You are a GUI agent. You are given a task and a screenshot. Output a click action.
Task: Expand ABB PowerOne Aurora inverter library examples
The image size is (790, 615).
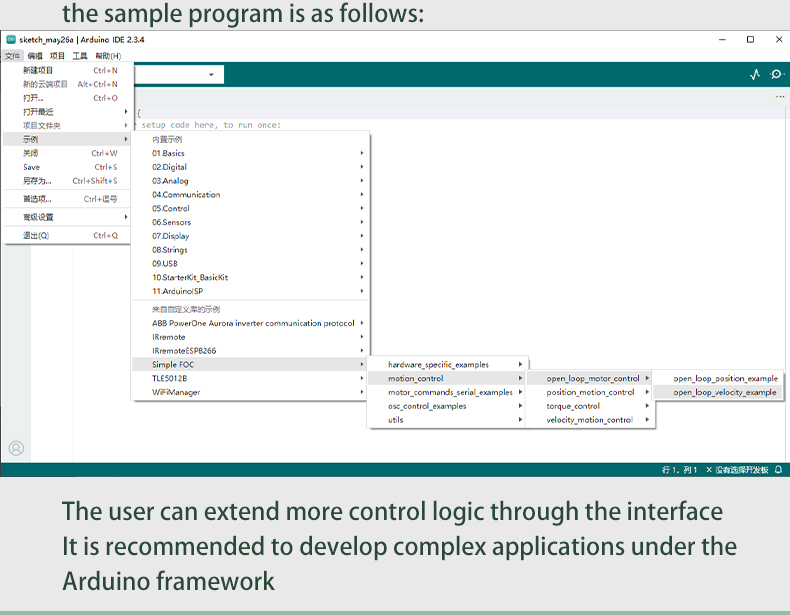point(250,323)
